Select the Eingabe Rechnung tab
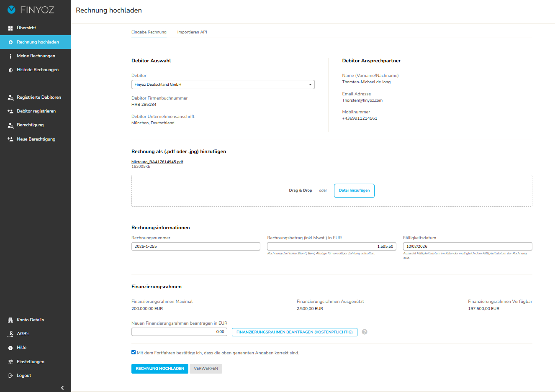Image resolution: width=555 pixels, height=392 pixels. click(x=149, y=32)
